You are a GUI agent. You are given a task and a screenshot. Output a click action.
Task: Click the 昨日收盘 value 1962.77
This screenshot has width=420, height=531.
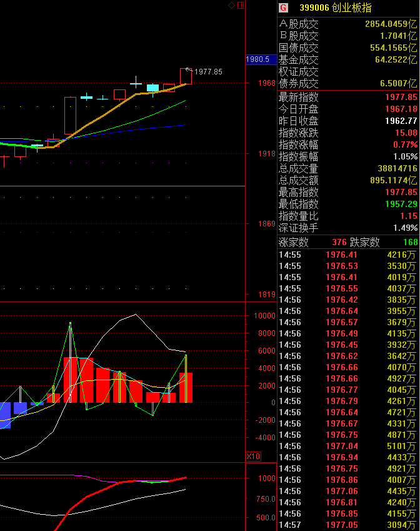401,121
